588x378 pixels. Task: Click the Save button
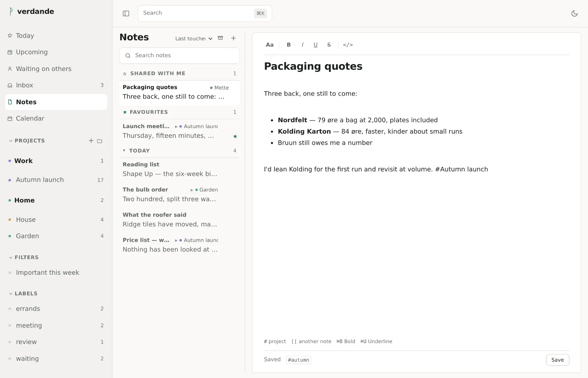point(558,360)
